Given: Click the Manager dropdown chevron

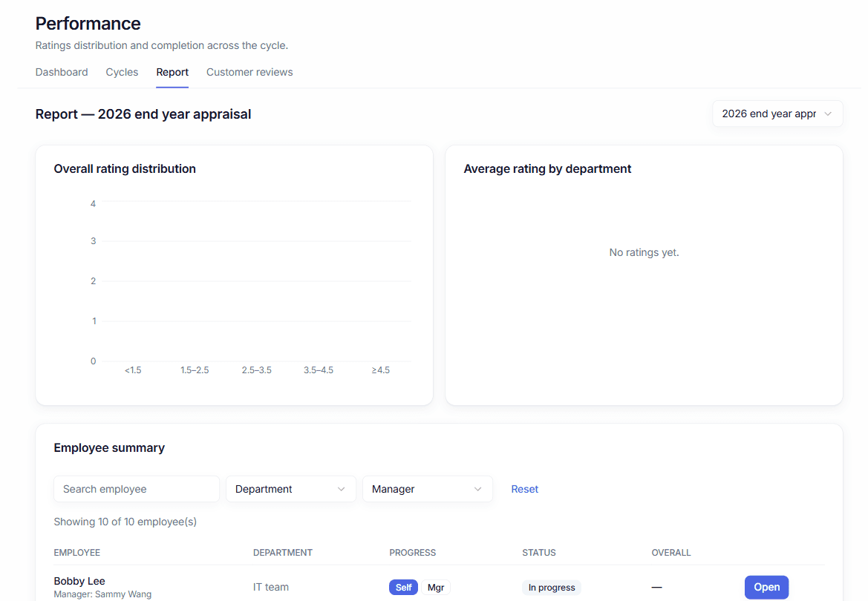Looking at the screenshot, I should coord(477,489).
